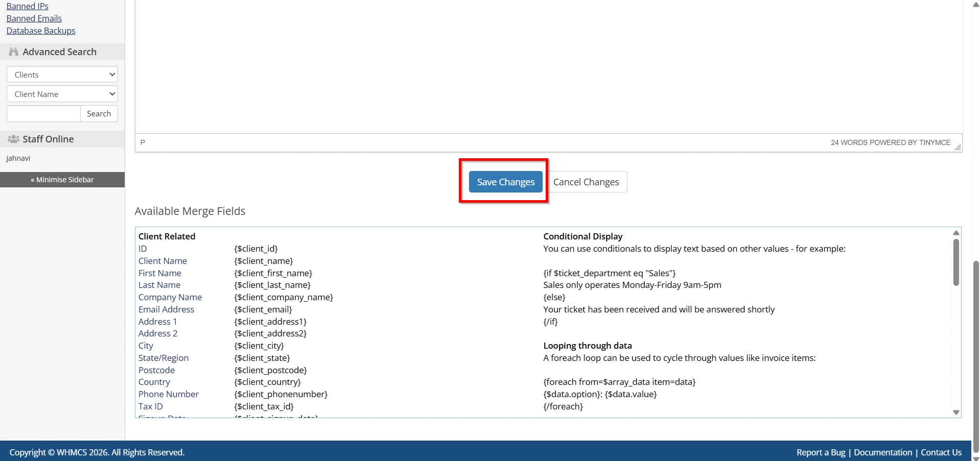Open the Client Name search field dropdown

pyautogui.click(x=62, y=94)
